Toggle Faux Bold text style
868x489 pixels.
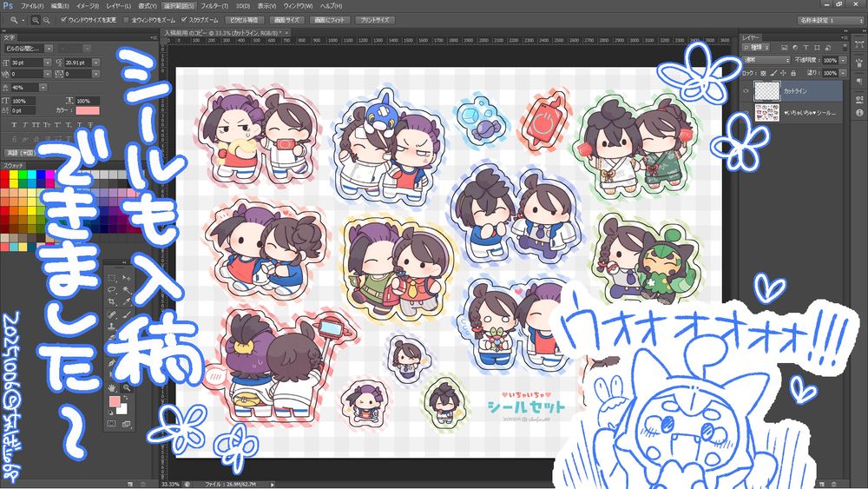[x=14, y=125]
